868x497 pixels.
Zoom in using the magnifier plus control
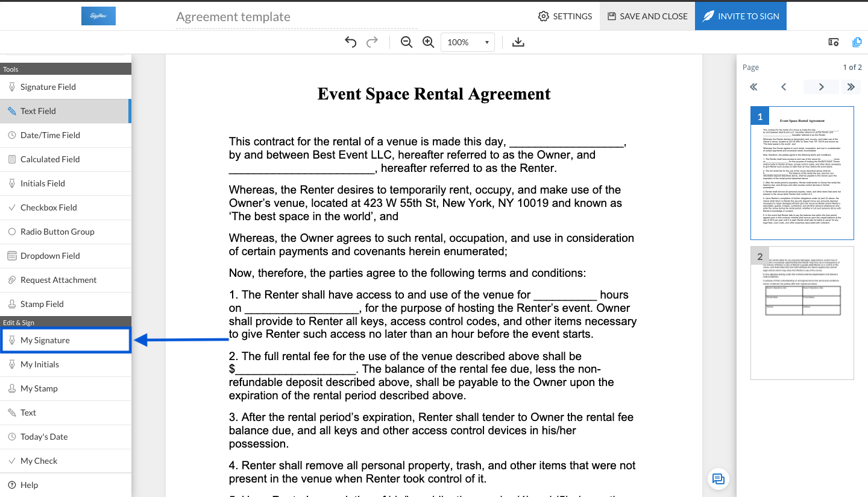(428, 42)
